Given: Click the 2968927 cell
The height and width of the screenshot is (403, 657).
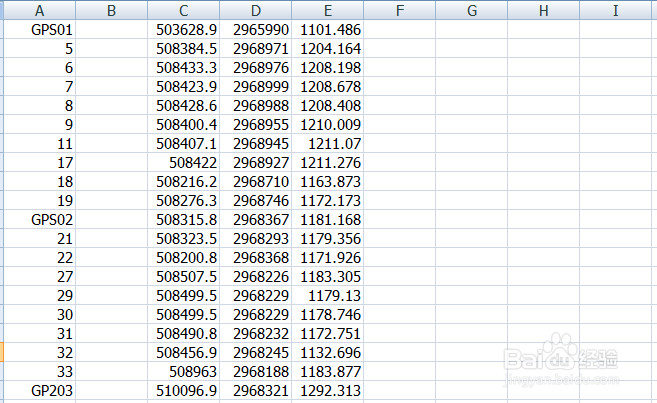Looking at the screenshot, I should [256, 163].
